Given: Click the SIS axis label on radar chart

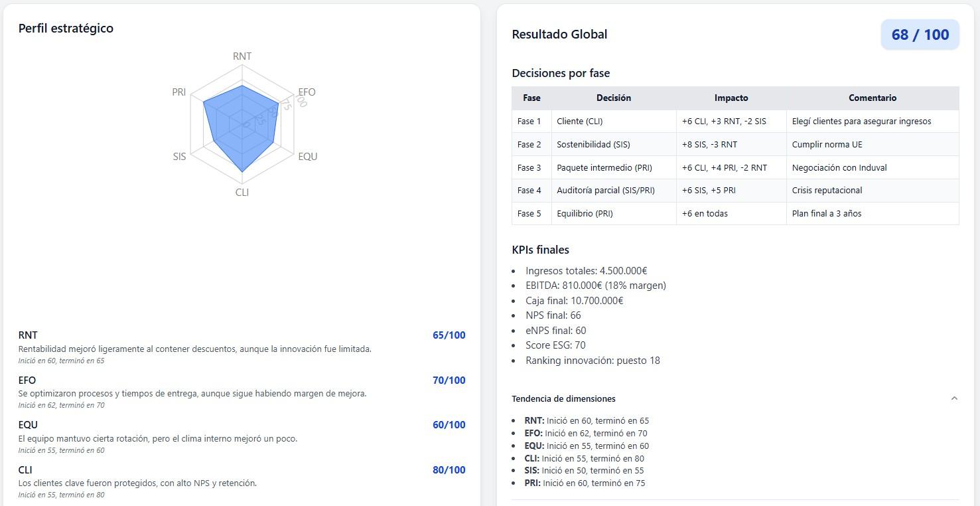Looking at the screenshot, I should click(179, 157).
